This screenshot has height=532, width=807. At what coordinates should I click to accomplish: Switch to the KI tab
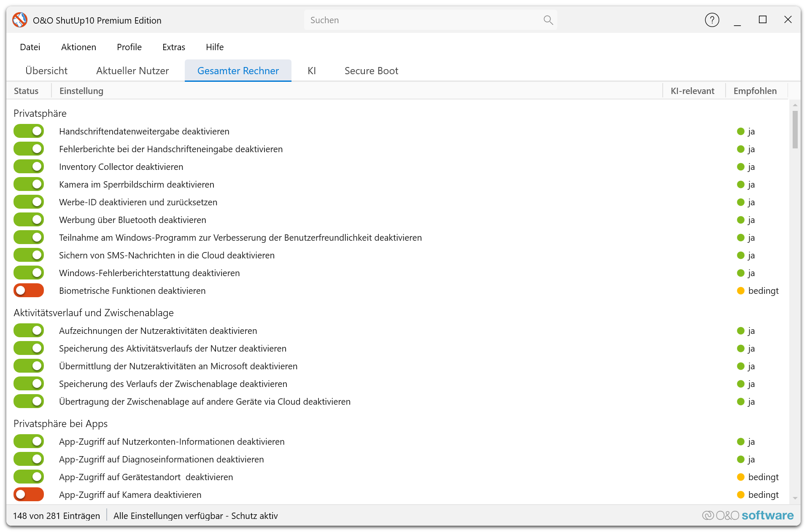point(312,71)
